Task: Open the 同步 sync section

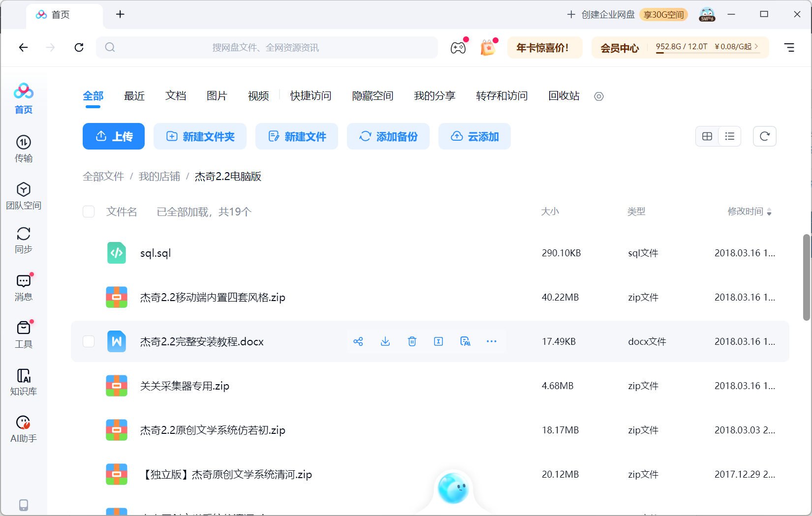Action: pyautogui.click(x=24, y=240)
